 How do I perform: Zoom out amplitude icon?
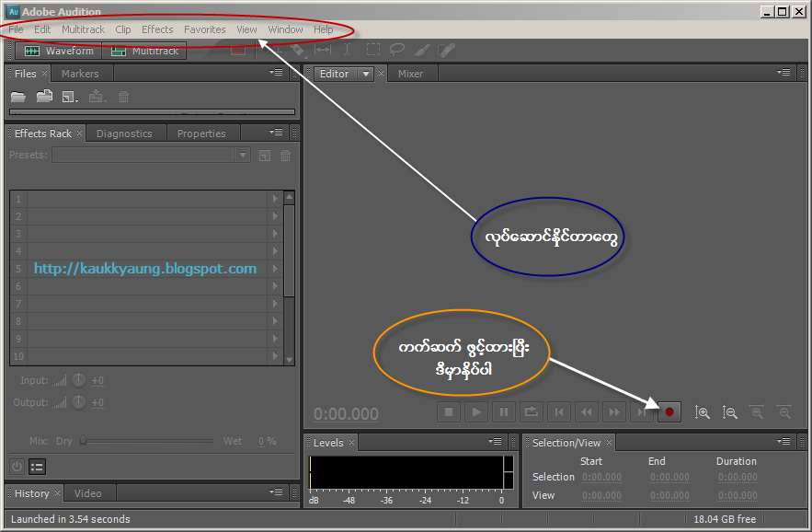[729, 412]
